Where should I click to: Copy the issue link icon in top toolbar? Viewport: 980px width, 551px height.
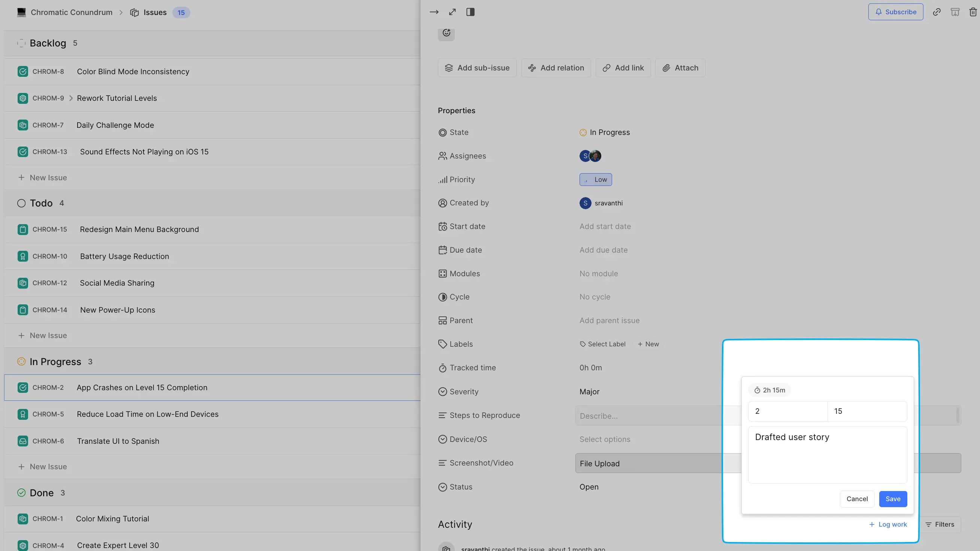(x=937, y=12)
